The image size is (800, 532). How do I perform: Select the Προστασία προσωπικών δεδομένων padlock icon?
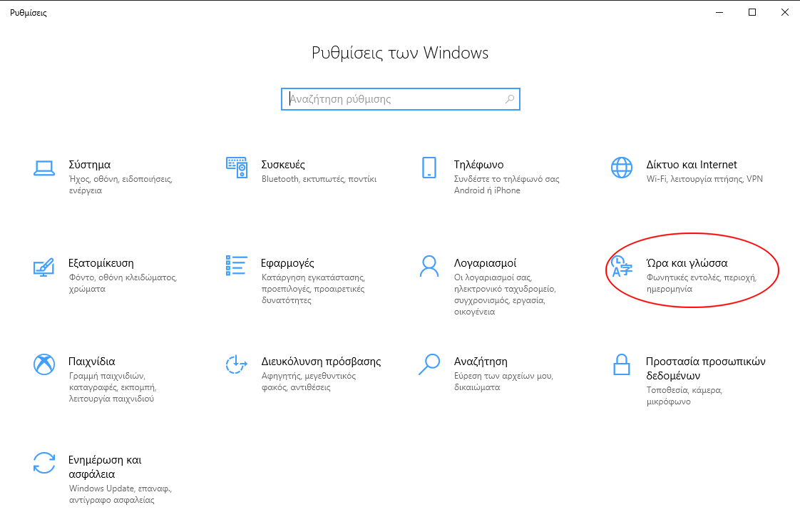pyautogui.click(x=621, y=364)
